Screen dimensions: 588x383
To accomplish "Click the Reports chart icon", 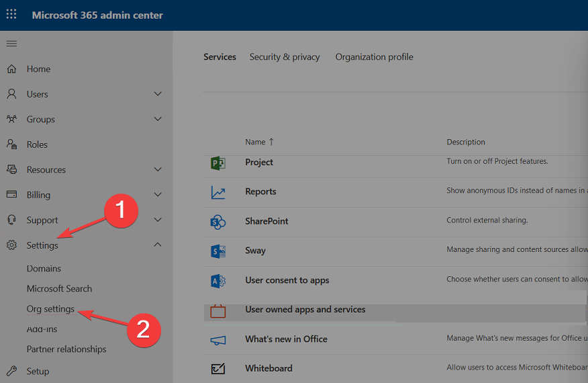I will pyautogui.click(x=218, y=192).
